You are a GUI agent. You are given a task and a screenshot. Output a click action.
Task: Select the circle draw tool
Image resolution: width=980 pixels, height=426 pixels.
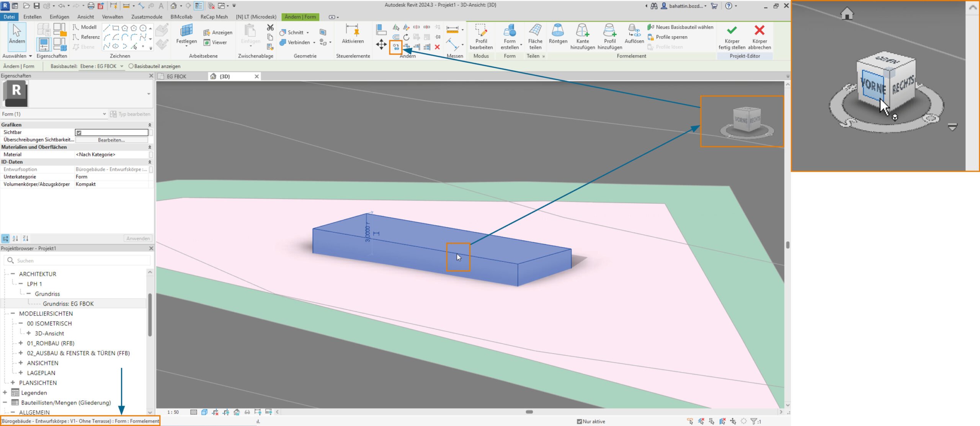tap(143, 28)
